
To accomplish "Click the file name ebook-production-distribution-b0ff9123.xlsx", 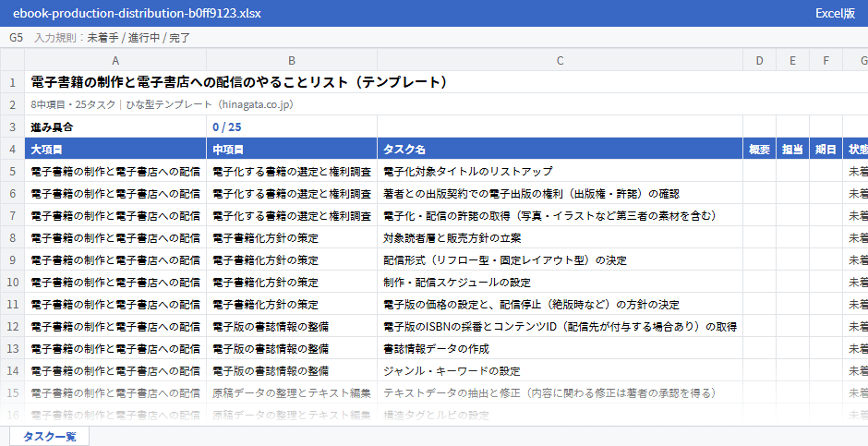I will [x=137, y=13].
